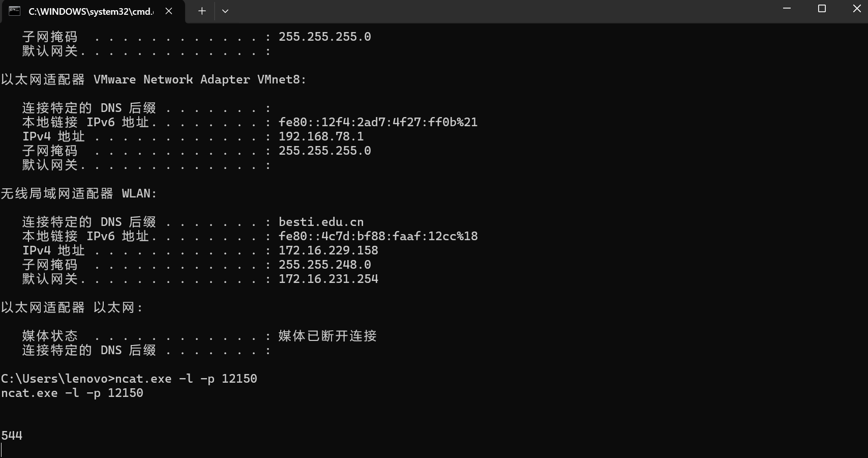Image resolution: width=868 pixels, height=458 pixels.
Task: Click the cmd icon in the tab
Action: 14,11
